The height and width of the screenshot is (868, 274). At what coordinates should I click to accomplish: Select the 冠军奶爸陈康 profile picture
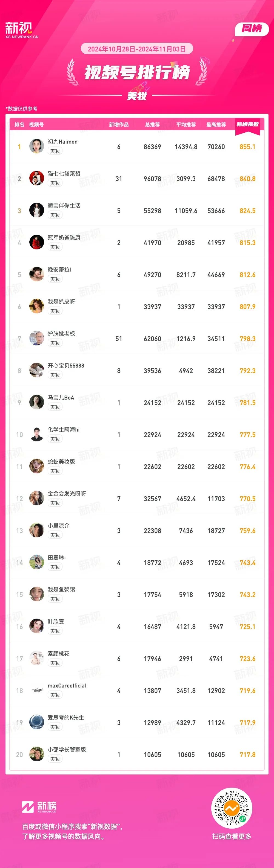[36, 242]
